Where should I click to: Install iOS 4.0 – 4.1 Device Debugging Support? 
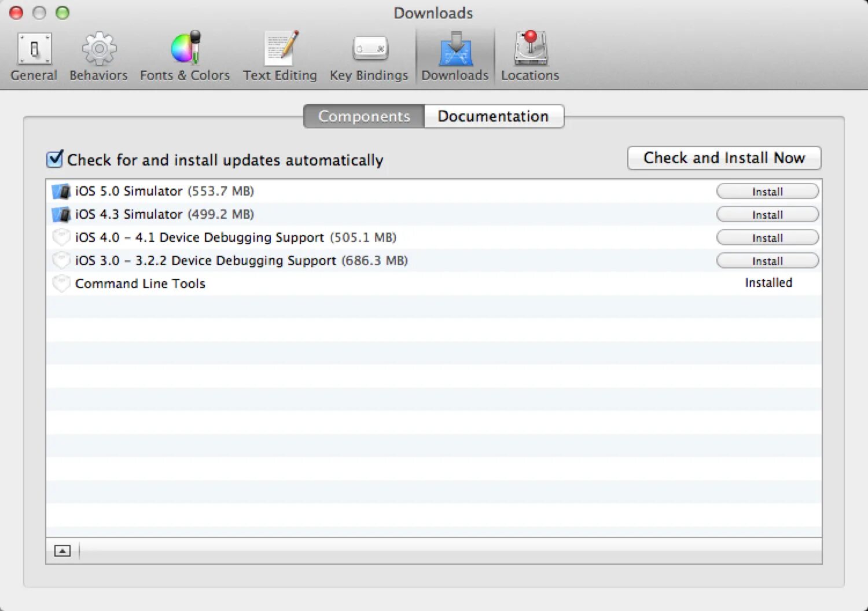767,238
